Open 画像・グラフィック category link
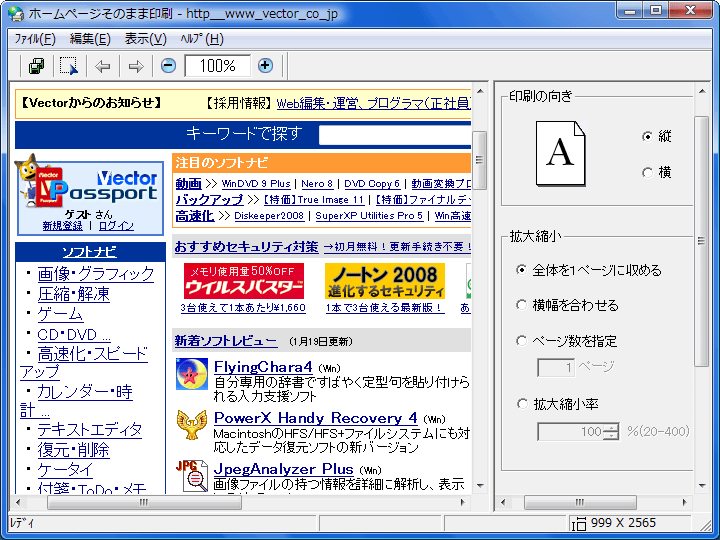Image resolution: width=720 pixels, height=540 pixels. tap(96, 274)
